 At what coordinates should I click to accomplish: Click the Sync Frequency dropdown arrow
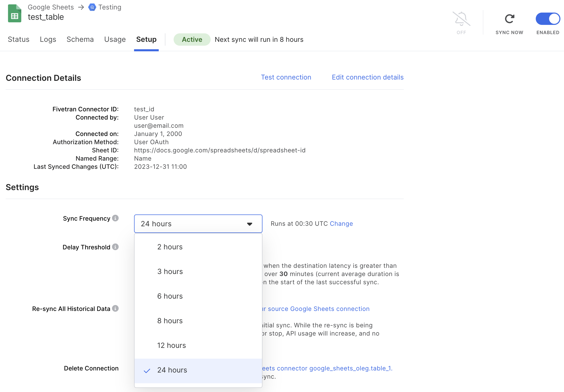249,224
